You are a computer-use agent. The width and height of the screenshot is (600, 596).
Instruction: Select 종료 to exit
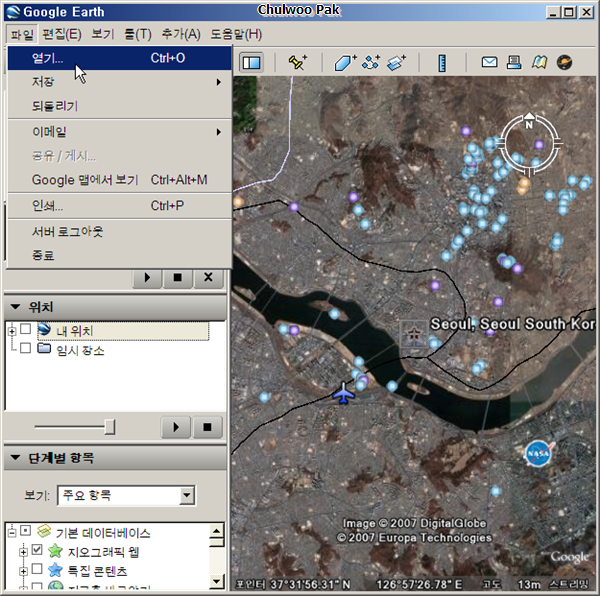(x=119, y=255)
